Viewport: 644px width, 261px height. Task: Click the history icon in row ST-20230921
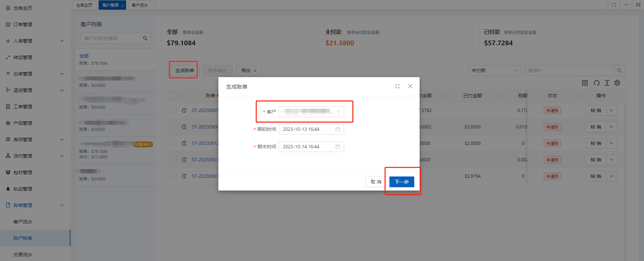(x=184, y=160)
